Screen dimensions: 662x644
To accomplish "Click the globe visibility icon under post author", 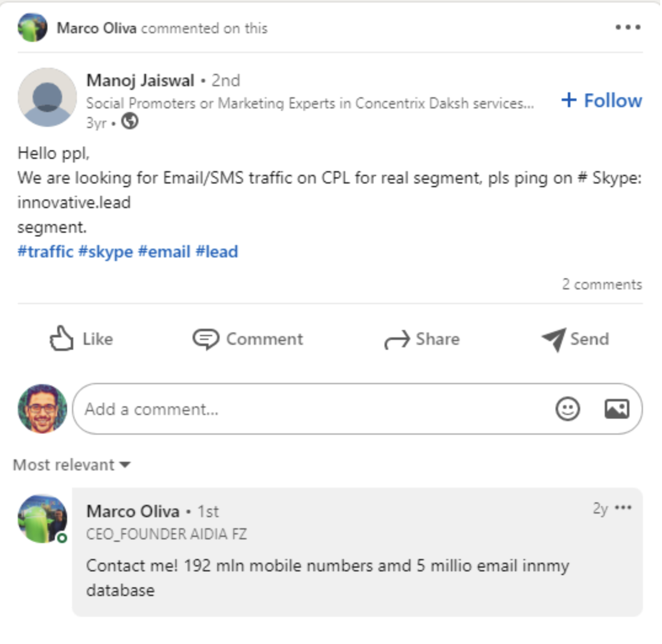I will click(129, 122).
